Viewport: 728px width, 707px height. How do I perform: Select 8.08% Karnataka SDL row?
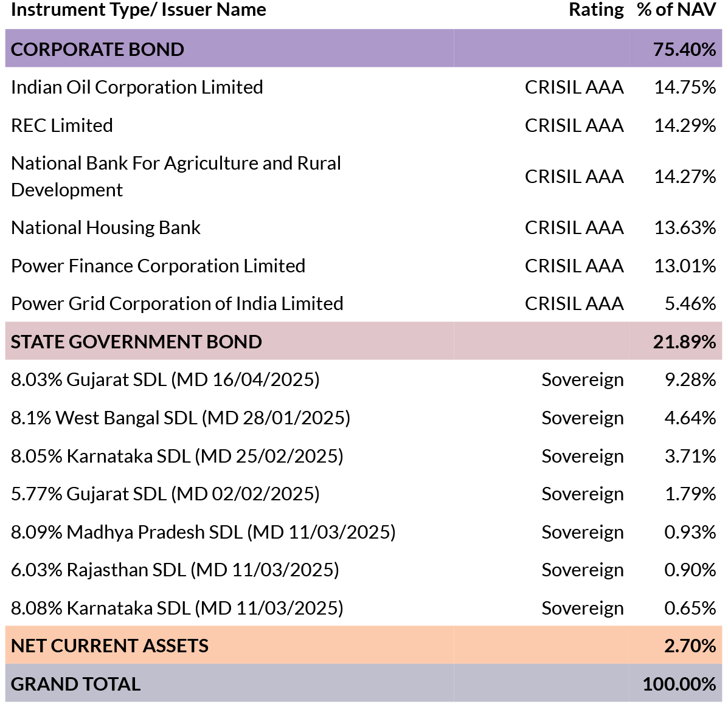(364, 608)
